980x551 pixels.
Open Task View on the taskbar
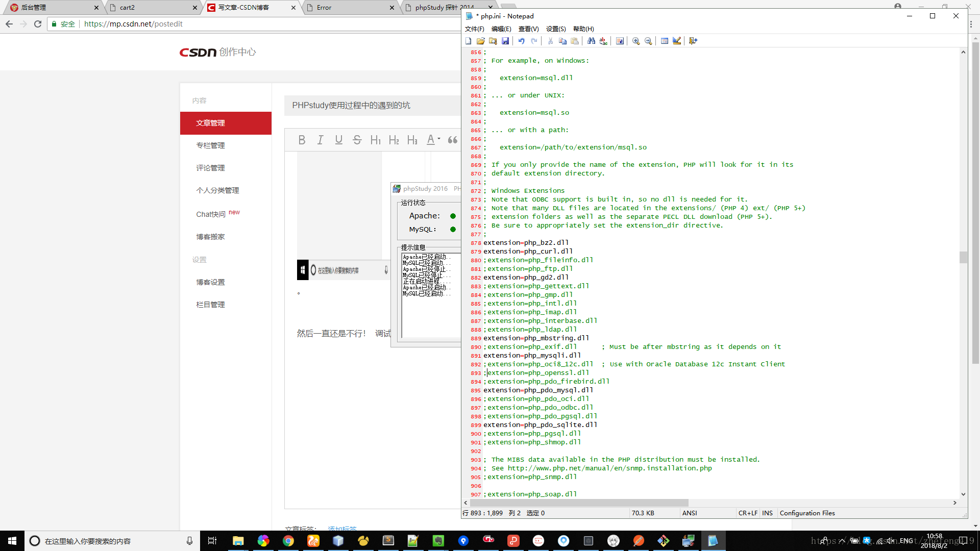(212, 541)
